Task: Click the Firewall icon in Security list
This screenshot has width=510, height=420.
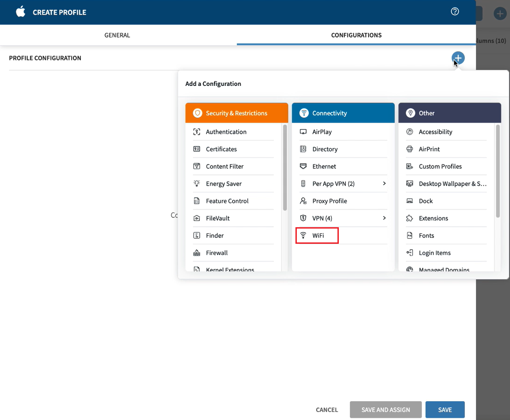Action: (197, 253)
